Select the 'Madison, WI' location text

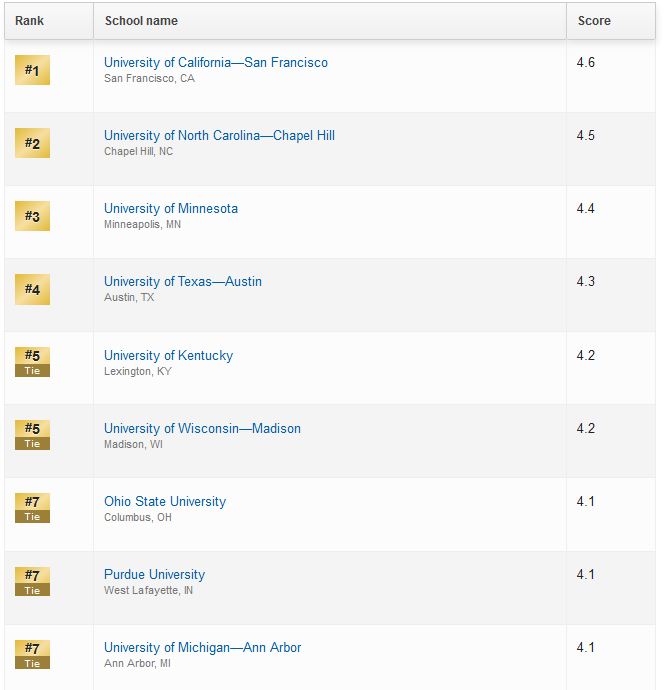(133, 444)
